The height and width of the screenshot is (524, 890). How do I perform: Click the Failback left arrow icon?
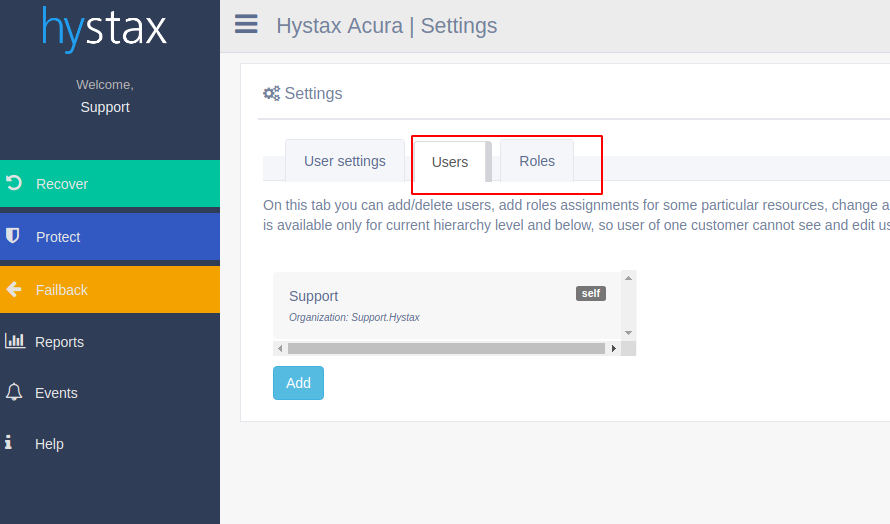coord(14,290)
